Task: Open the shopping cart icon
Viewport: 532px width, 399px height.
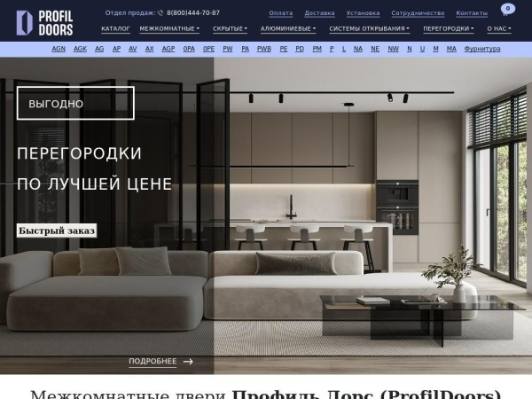Action: tap(507, 10)
